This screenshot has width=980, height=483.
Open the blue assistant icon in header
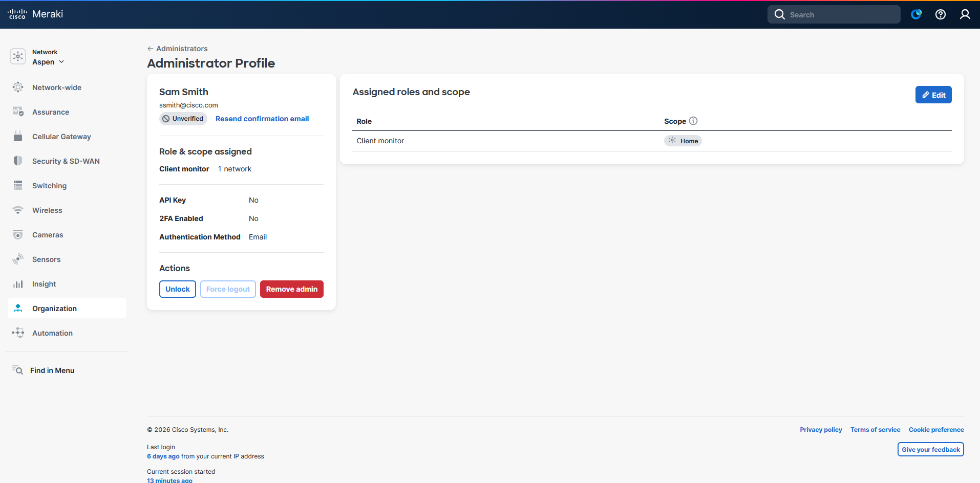click(916, 14)
